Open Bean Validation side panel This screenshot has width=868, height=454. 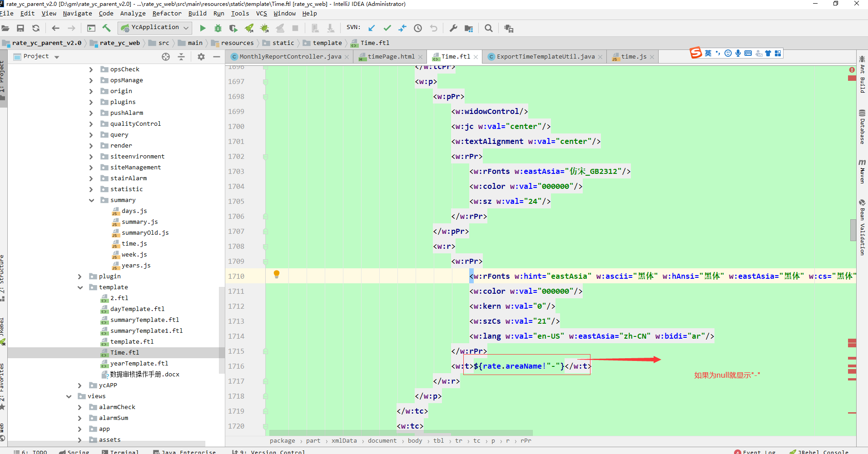coord(862,227)
